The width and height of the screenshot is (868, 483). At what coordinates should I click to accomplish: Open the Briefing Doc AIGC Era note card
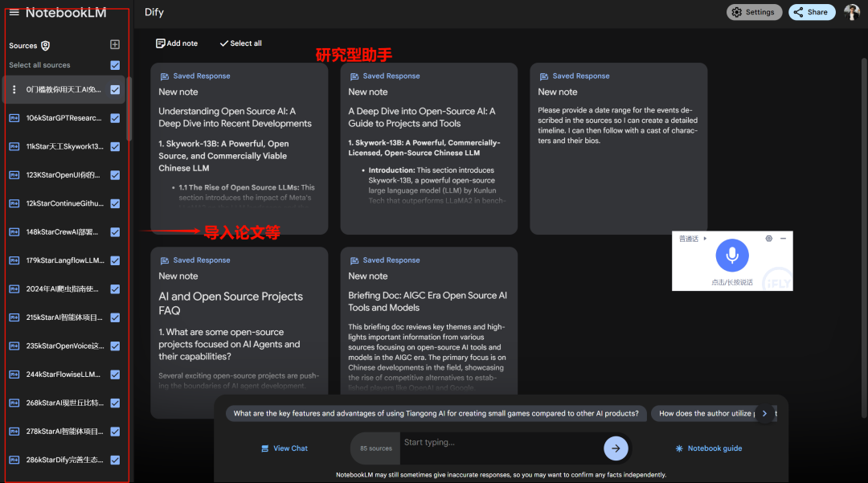click(x=429, y=321)
